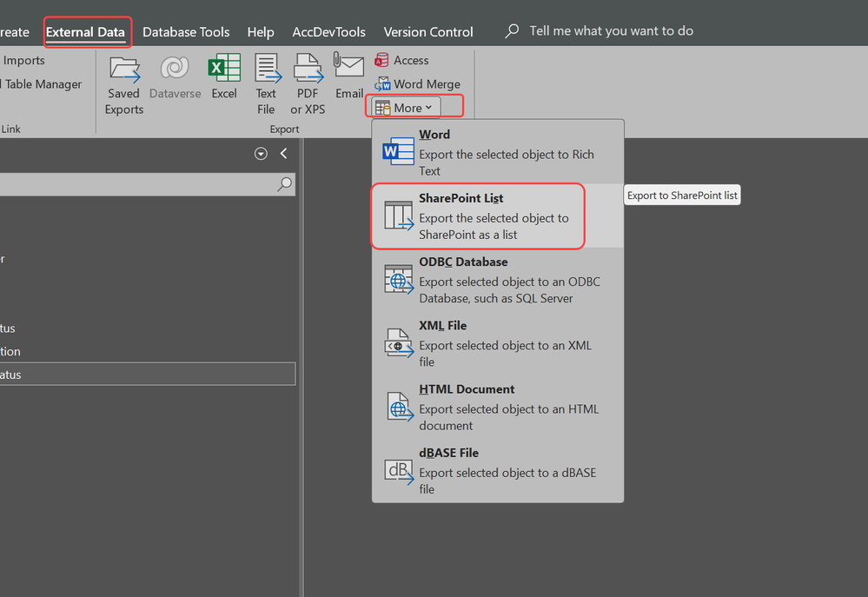Click the navigation pane search magnifier icon
The image size is (868, 597).
click(284, 184)
